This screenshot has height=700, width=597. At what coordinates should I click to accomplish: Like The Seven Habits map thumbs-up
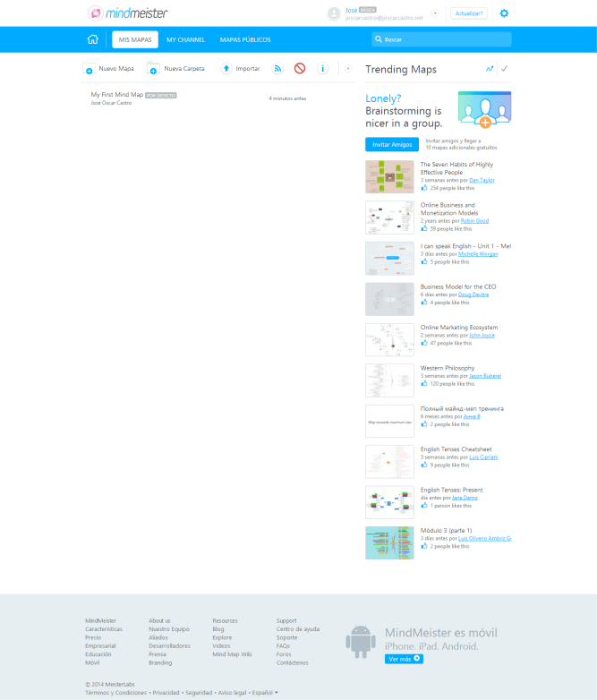424,188
